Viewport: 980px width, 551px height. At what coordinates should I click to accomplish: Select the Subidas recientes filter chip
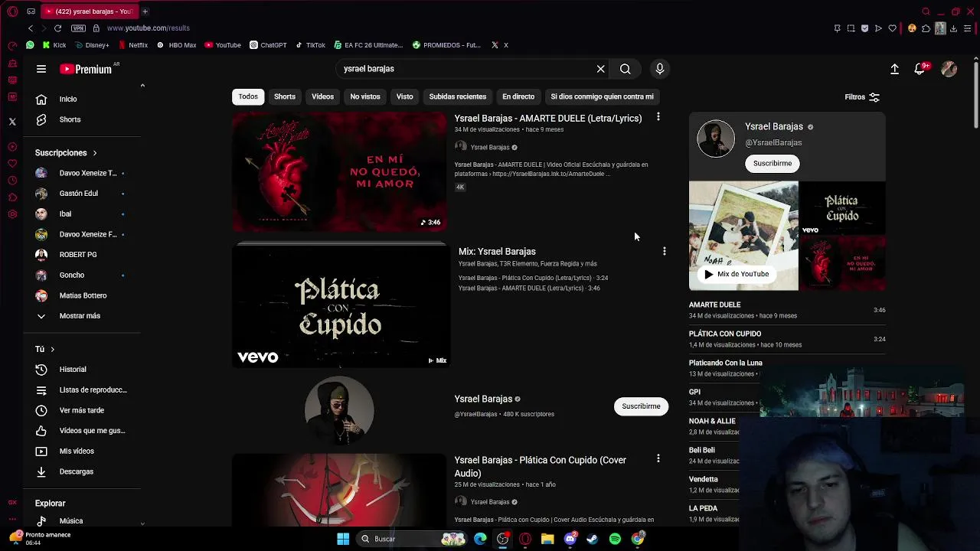point(458,96)
